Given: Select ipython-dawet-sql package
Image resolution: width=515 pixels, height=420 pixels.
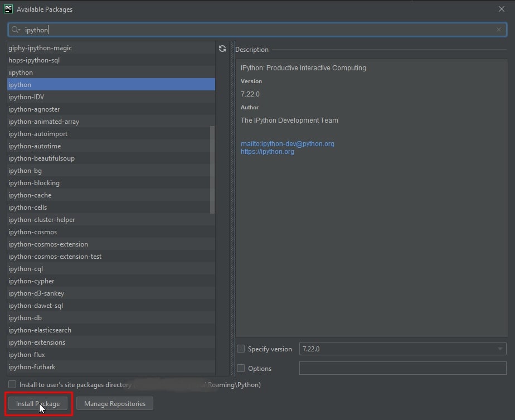Looking at the screenshot, I should coord(111,305).
